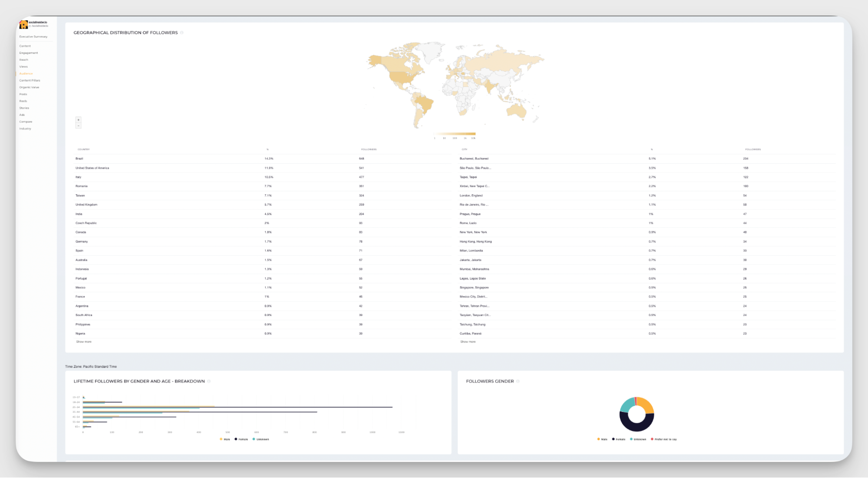
Task: Select the Bucharest row in city table
Action: [x=474, y=159]
